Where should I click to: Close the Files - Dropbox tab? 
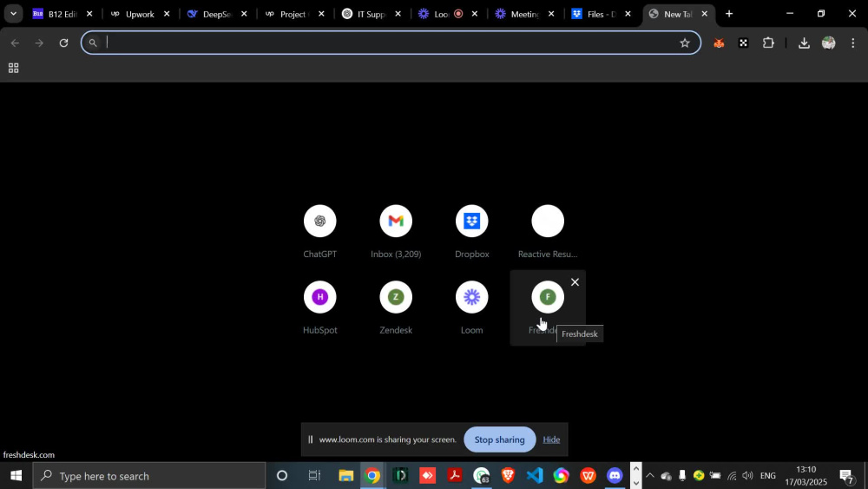click(x=628, y=14)
